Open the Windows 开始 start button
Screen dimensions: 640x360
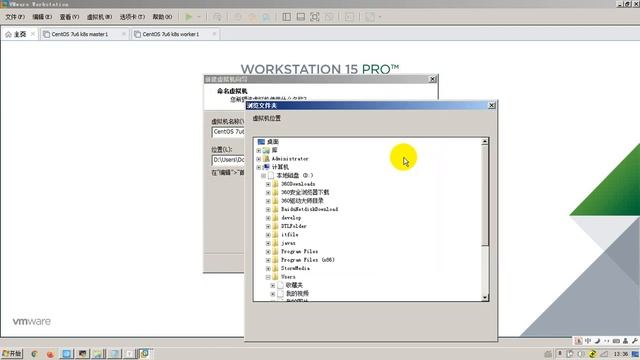point(12,353)
